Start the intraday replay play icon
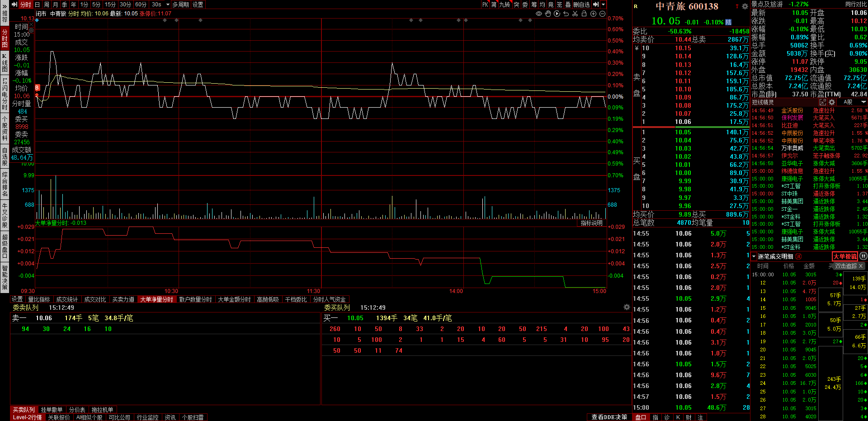The width and height of the screenshot is (868, 421). tap(557, 14)
